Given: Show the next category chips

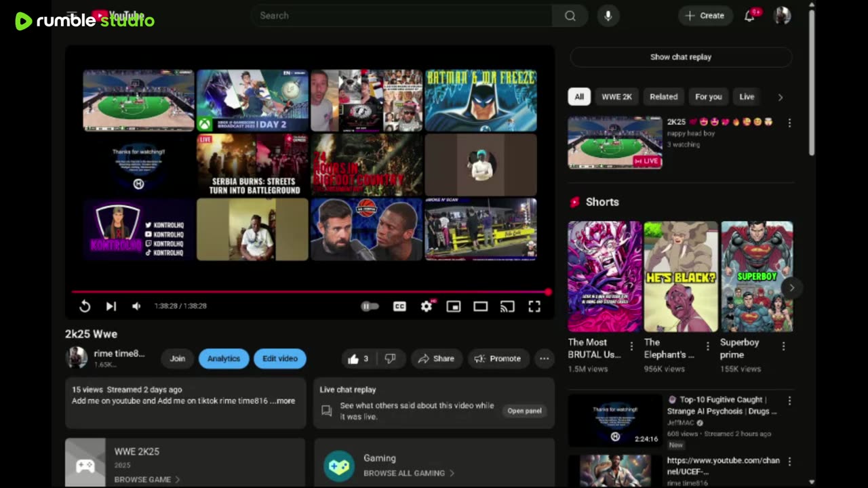Looking at the screenshot, I should point(781,97).
